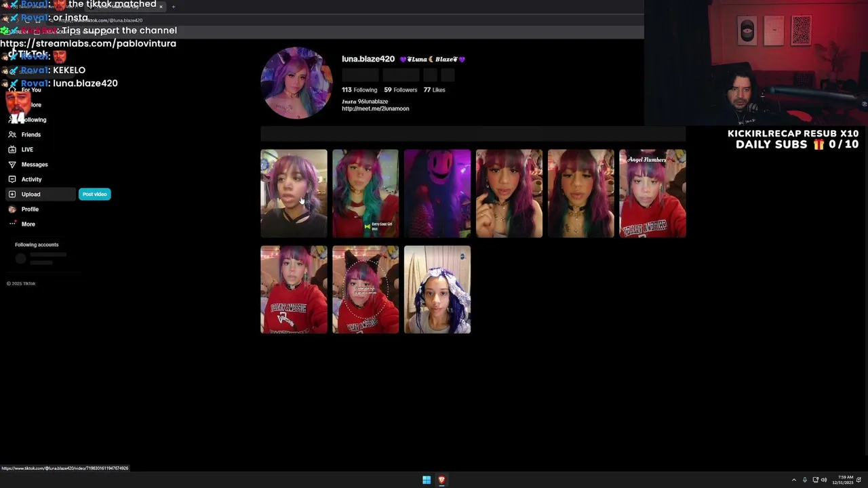Open the Activity speech-bubble icon

[12, 180]
